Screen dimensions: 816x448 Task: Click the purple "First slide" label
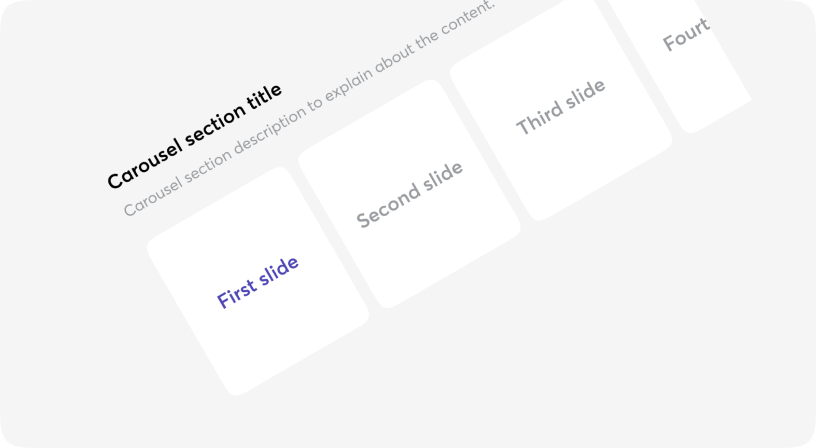coord(258,282)
